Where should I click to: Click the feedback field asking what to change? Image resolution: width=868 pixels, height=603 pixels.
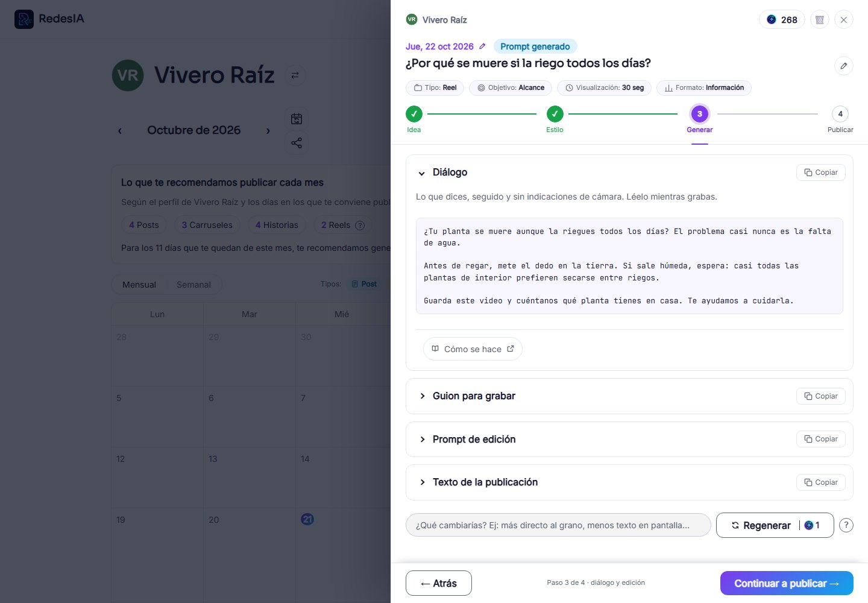(559, 525)
